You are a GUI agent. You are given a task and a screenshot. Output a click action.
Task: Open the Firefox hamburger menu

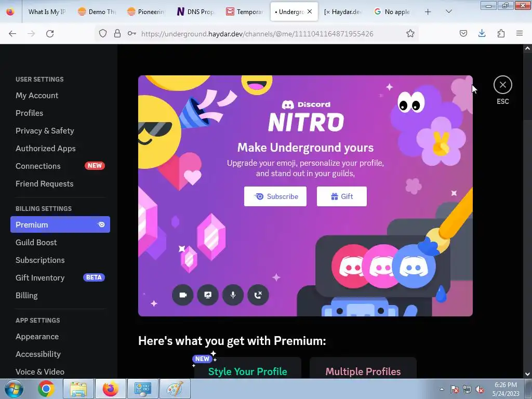(520, 33)
